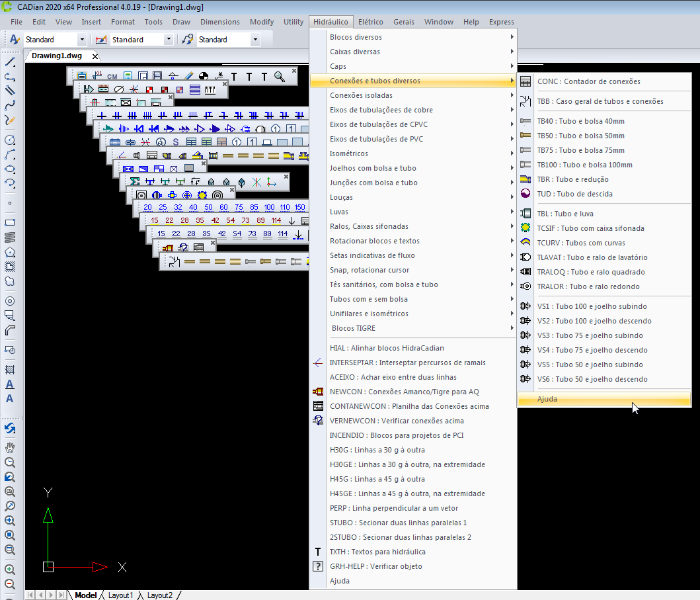Close the topmost floating toolbar
Image resolution: width=700 pixels, height=600 pixels.
pyautogui.click(x=294, y=69)
